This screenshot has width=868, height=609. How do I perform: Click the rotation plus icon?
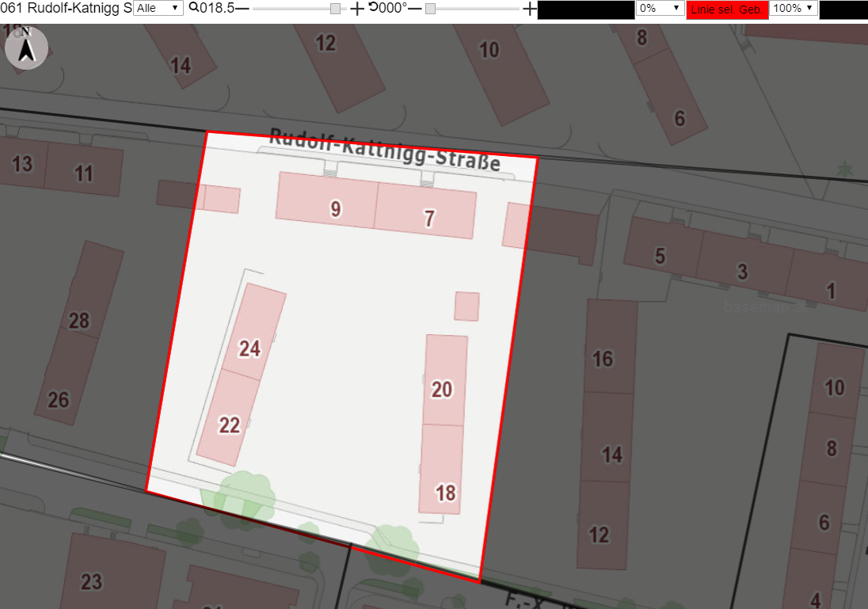click(529, 8)
